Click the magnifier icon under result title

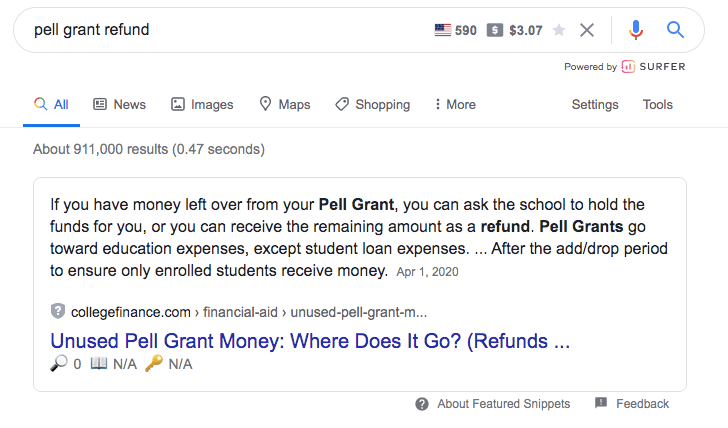pos(57,364)
